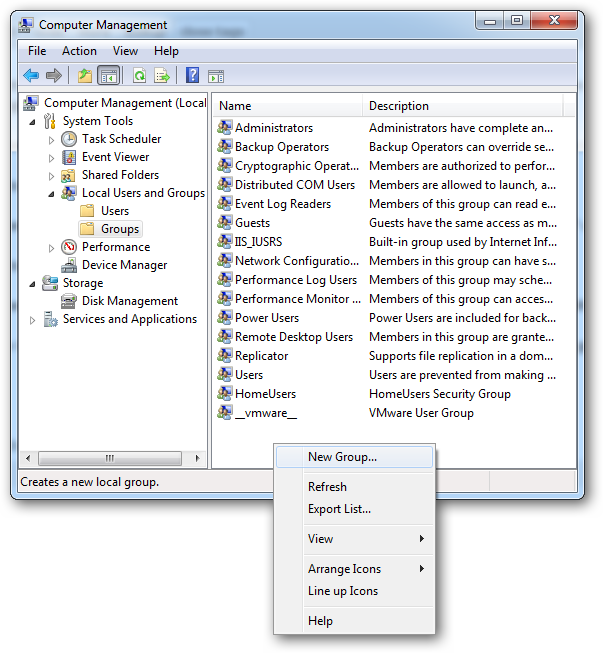Click the Back arrow toolbar icon
Image resolution: width=603 pixels, height=653 pixels.
click(x=31, y=76)
